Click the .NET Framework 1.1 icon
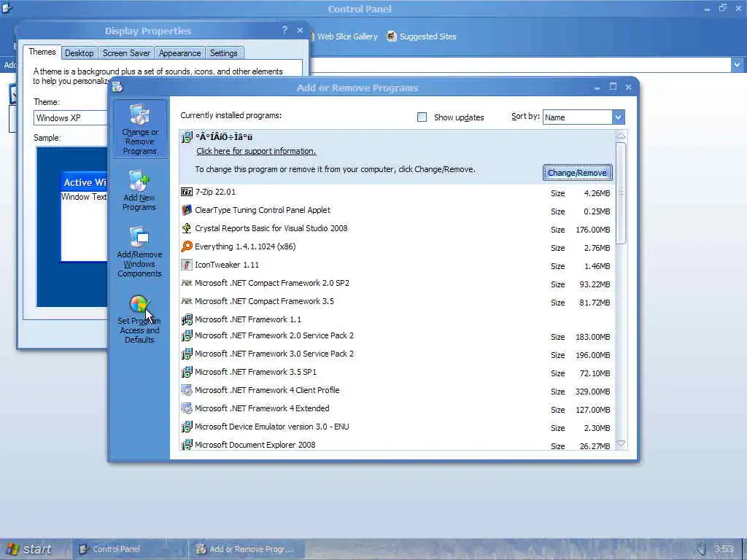 pos(187,319)
